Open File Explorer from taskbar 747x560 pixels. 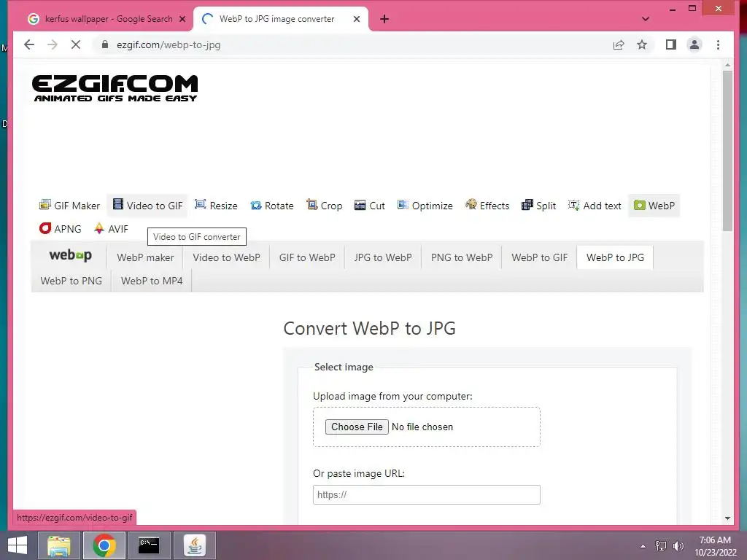point(59,545)
